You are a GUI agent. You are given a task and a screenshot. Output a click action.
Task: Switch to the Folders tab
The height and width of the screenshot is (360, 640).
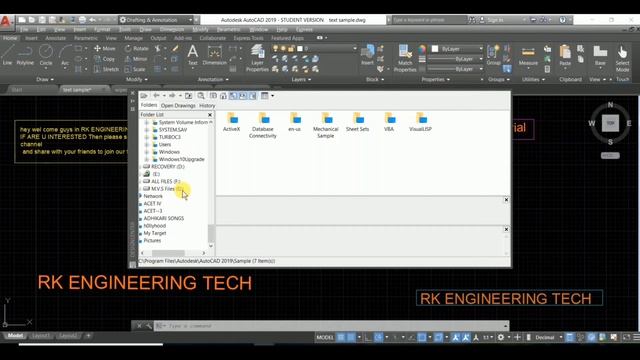tap(149, 105)
